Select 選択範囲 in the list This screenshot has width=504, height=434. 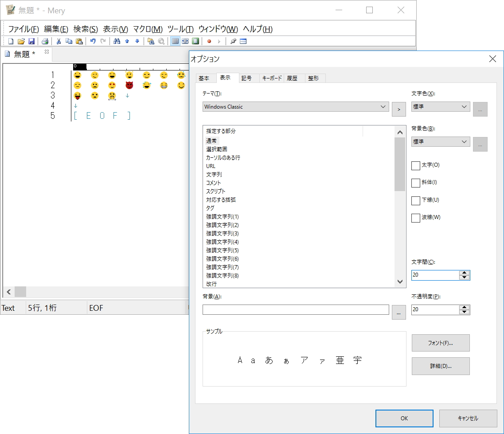point(217,149)
